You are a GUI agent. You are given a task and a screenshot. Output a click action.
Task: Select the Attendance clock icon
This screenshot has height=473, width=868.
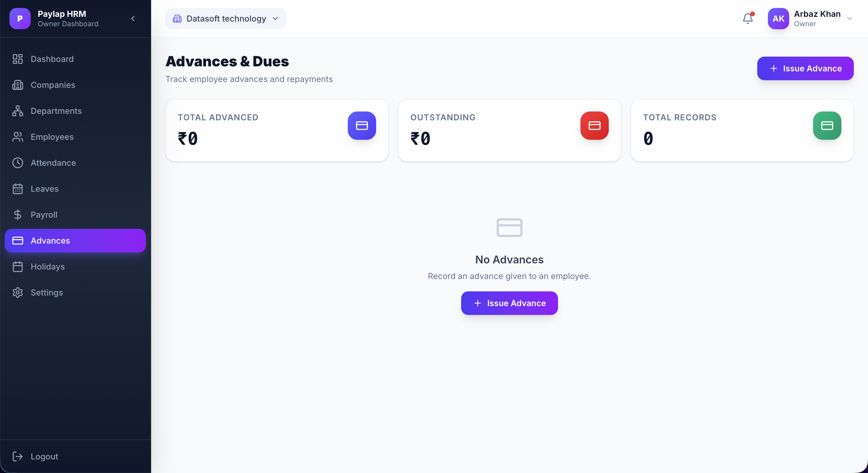pyautogui.click(x=17, y=162)
